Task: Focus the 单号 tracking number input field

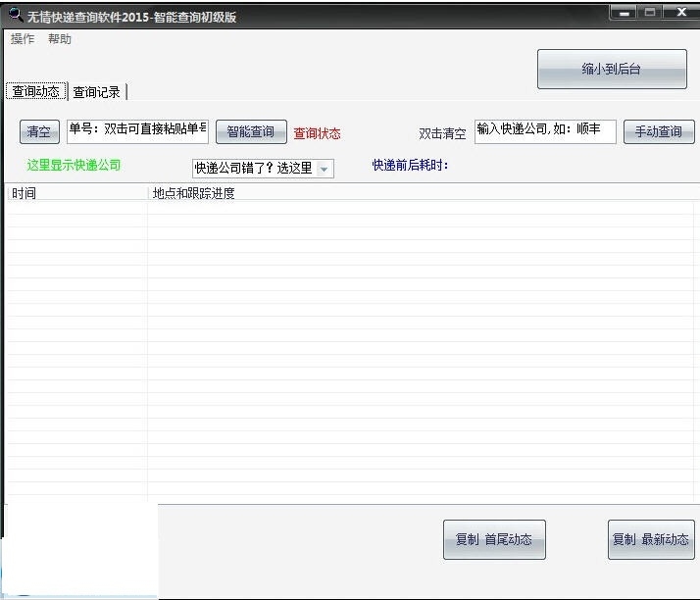Action: tap(137, 131)
